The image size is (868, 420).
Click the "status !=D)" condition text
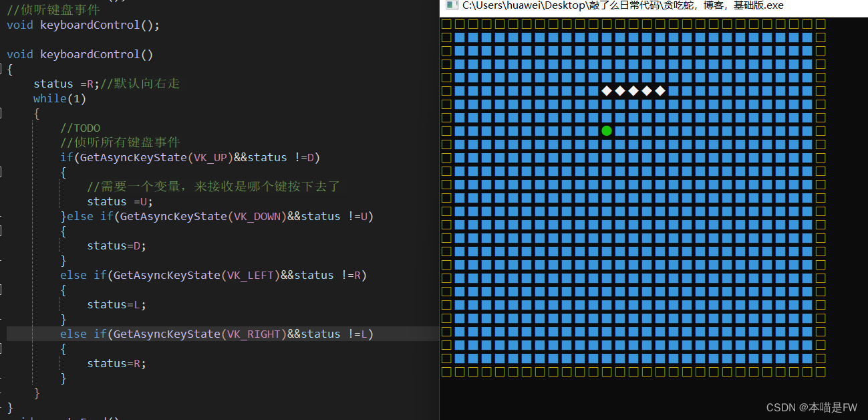[284, 157]
